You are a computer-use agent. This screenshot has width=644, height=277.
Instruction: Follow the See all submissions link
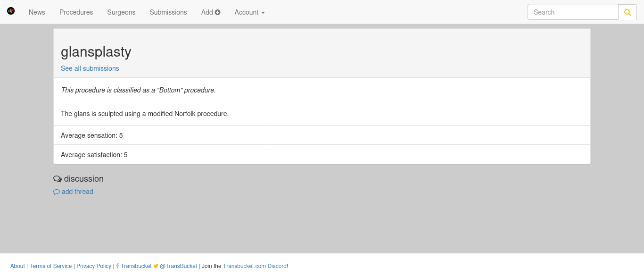[90, 68]
